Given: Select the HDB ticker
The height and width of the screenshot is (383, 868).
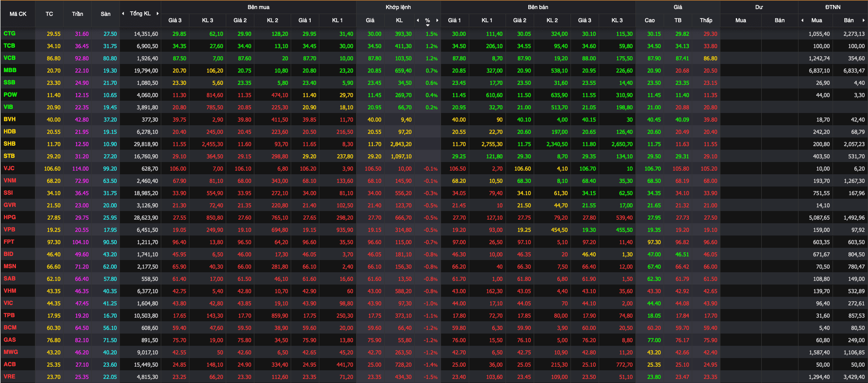Looking at the screenshot, I should pos(10,132).
